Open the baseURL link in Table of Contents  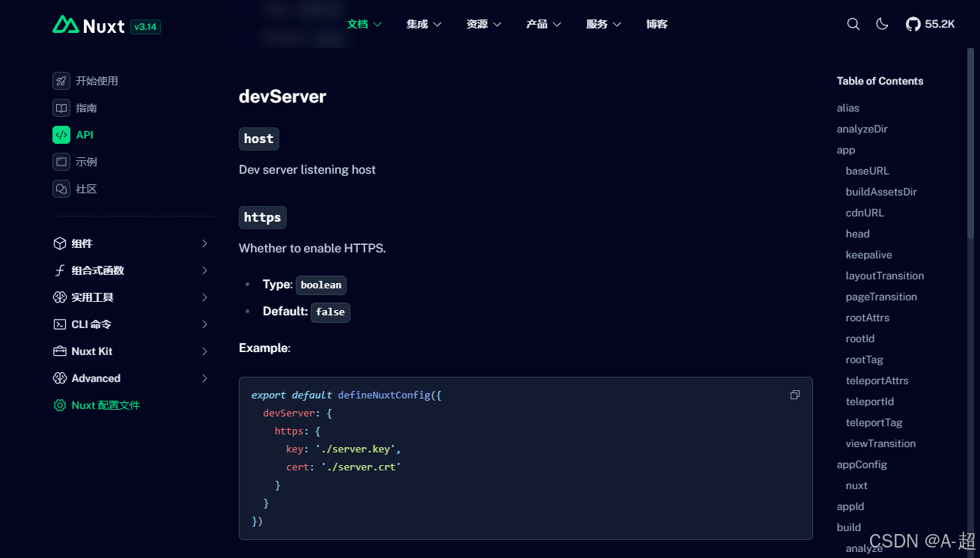(x=867, y=170)
